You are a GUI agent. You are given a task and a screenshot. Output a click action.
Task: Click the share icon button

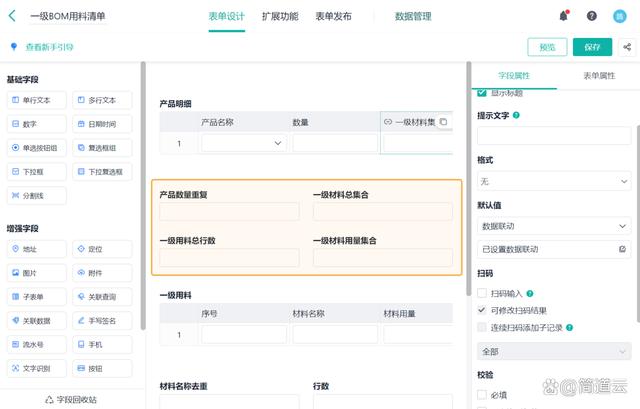(x=627, y=47)
